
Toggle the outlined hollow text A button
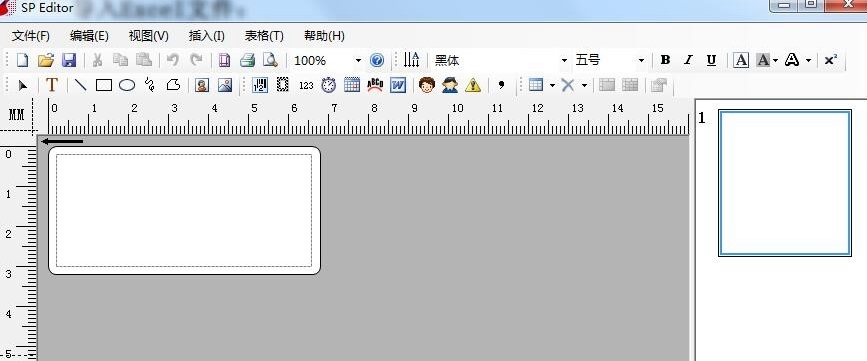click(x=792, y=60)
